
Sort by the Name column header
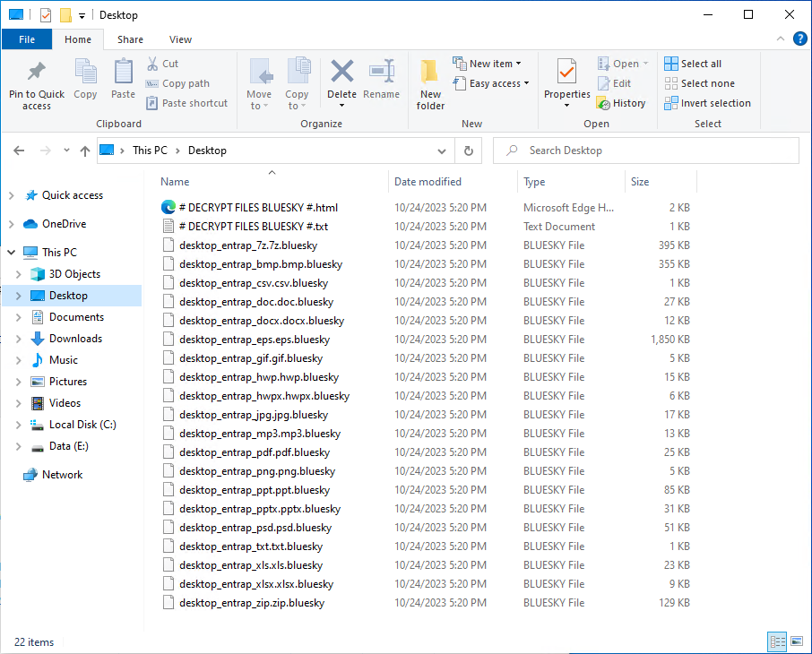click(272, 181)
